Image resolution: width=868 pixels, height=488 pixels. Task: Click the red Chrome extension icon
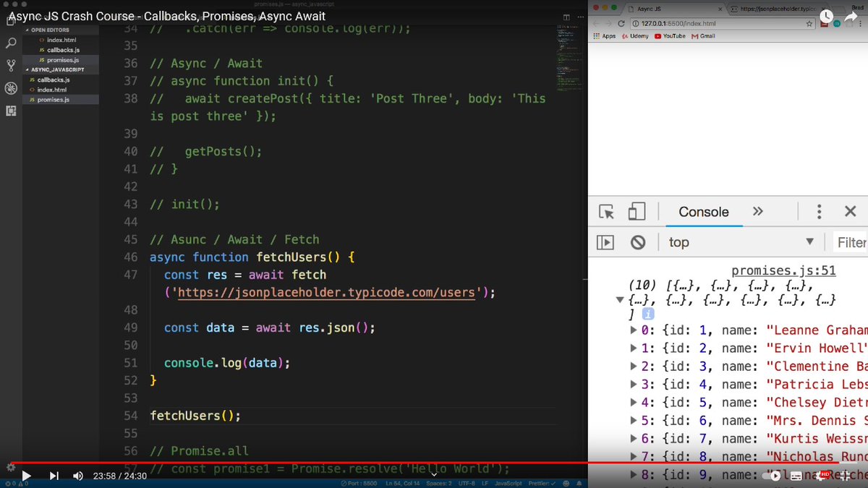(825, 24)
